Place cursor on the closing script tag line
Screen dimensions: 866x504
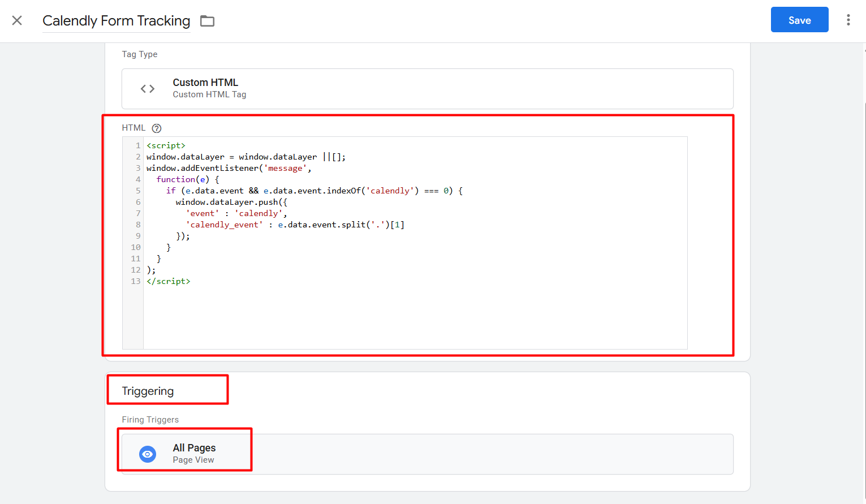click(x=169, y=281)
